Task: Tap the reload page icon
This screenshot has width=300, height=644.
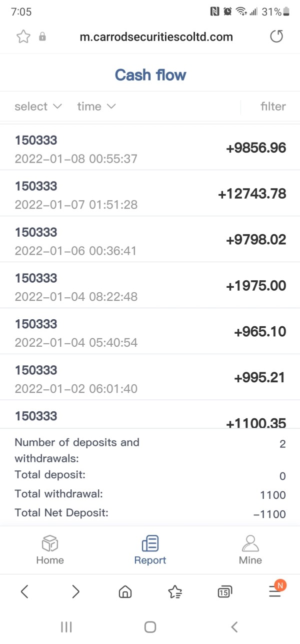Action: [x=276, y=37]
